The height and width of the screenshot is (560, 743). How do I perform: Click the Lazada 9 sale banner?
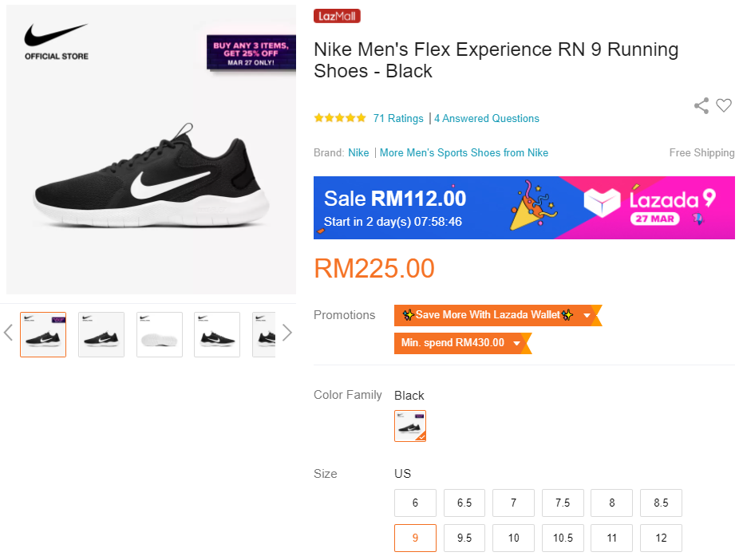point(524,207)
